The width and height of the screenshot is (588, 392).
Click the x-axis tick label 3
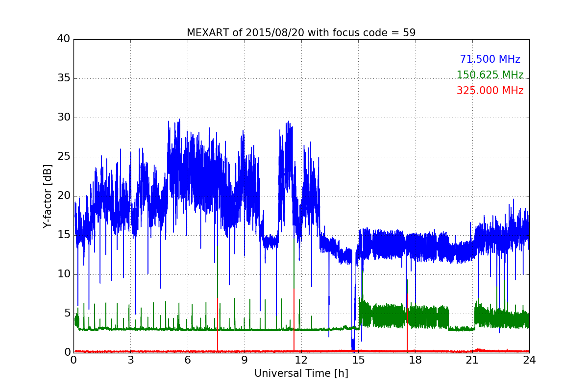(130, 360)
